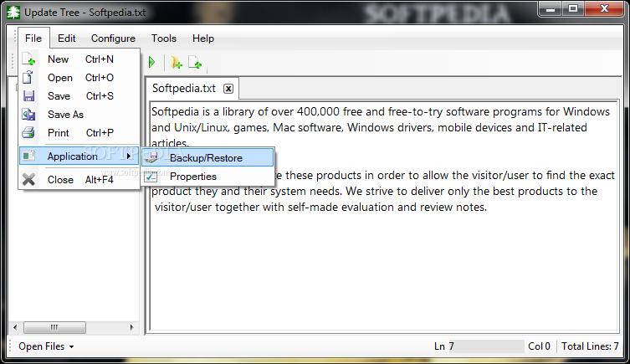Screen dimensions: 630x364
Task: Click the Save floppy disk icon
Action: pos(28,96)
